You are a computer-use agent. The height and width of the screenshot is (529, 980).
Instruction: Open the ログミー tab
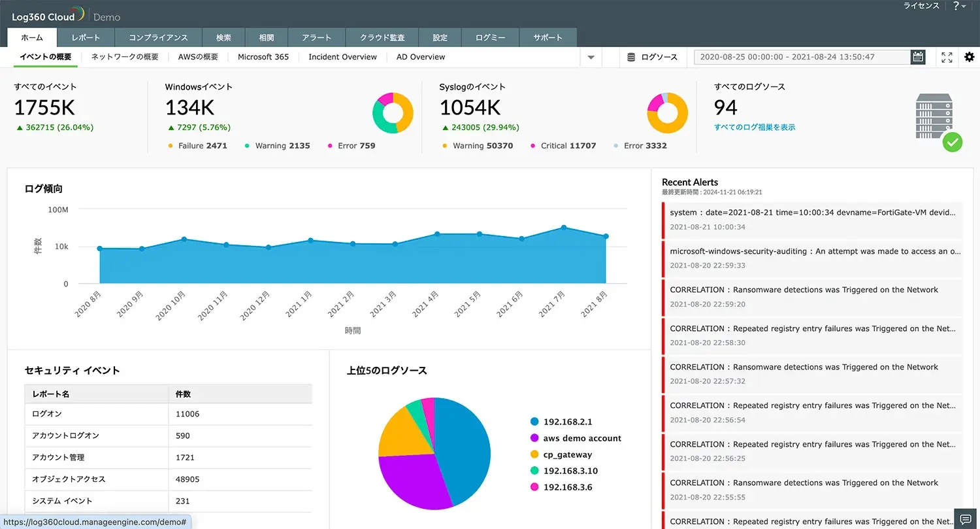[490, 37]
